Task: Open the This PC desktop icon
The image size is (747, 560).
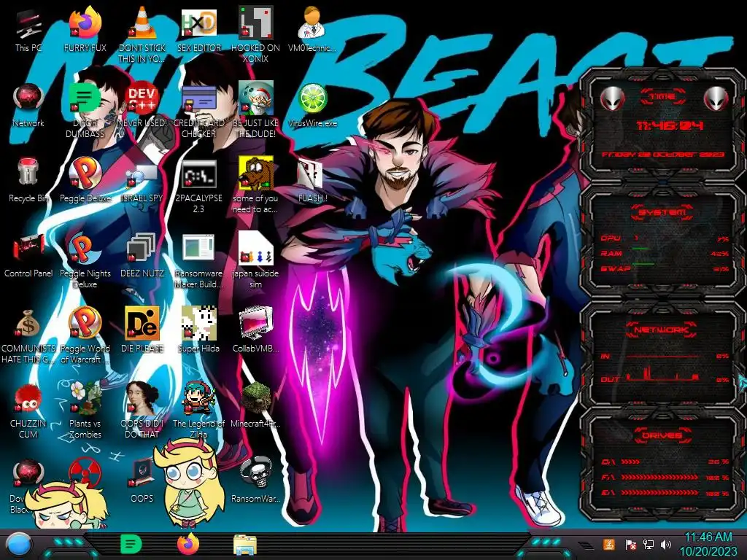Action: pos(28,29)
